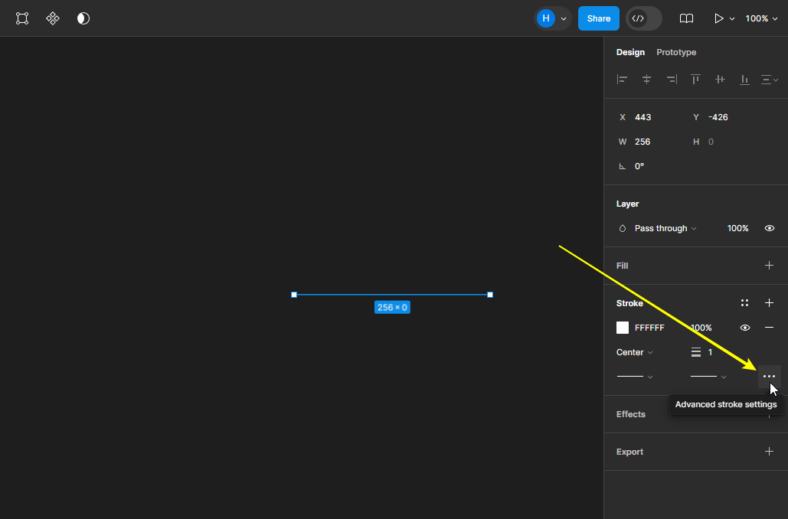Screen dimensions: 788x519
Task: Click the create component icon
Action: coord(53,19)
